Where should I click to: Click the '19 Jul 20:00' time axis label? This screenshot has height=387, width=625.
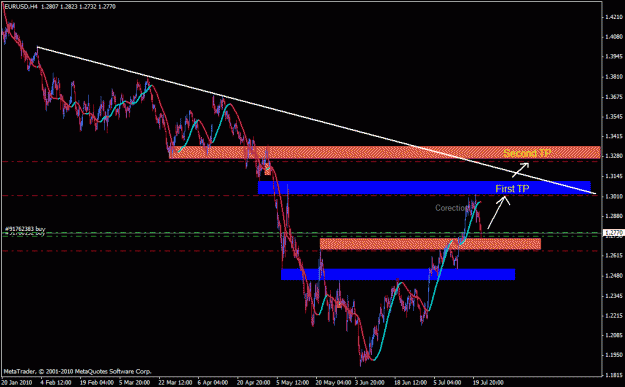(489, 382)
